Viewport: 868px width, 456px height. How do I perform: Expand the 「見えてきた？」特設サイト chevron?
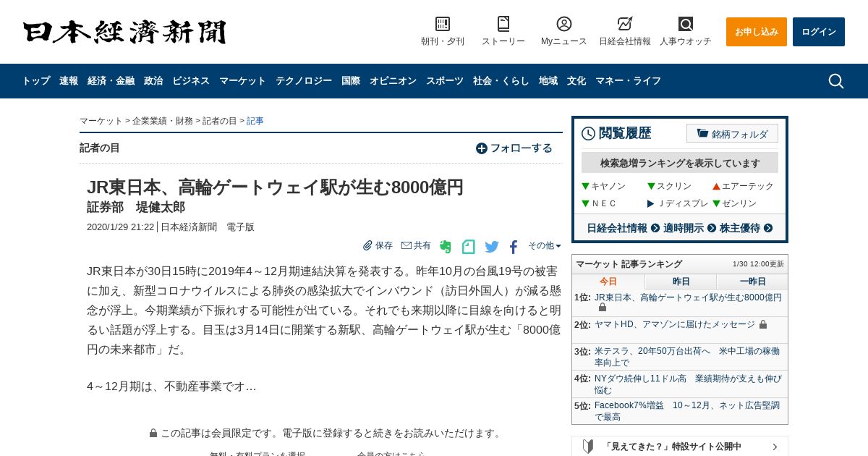click(x=775, y=447)
